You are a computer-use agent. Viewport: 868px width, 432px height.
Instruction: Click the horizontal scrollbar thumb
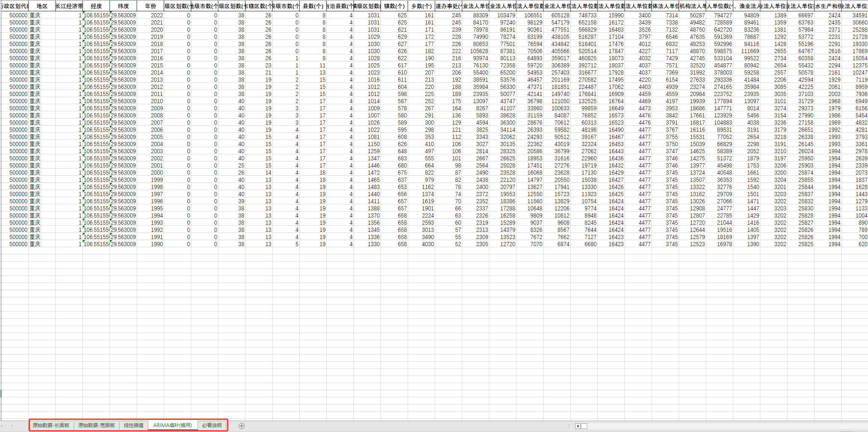pyautogui.click(x=584, y=426)
